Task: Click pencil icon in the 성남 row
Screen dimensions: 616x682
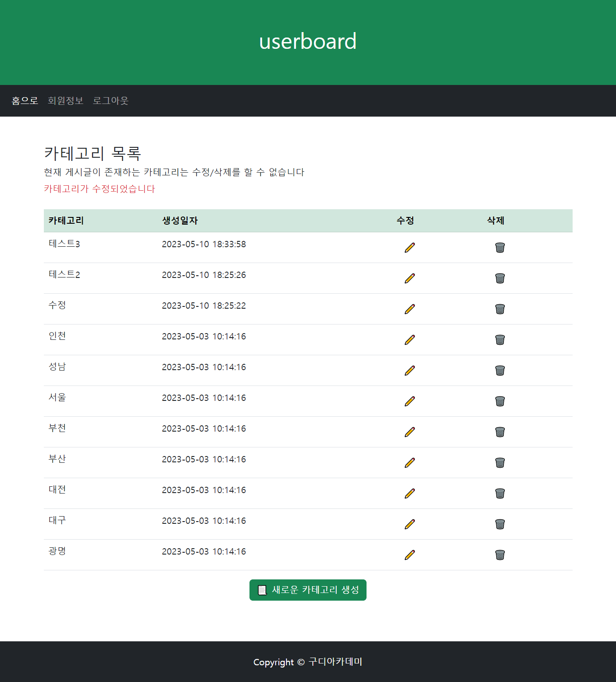Action: click(x=409, y=370)
